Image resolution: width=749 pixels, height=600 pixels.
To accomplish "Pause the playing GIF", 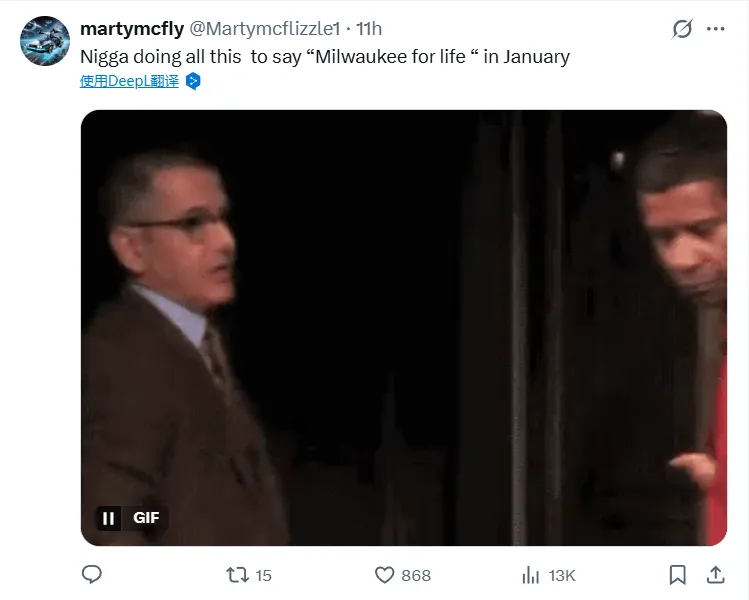I will click(x=109, y=518).
